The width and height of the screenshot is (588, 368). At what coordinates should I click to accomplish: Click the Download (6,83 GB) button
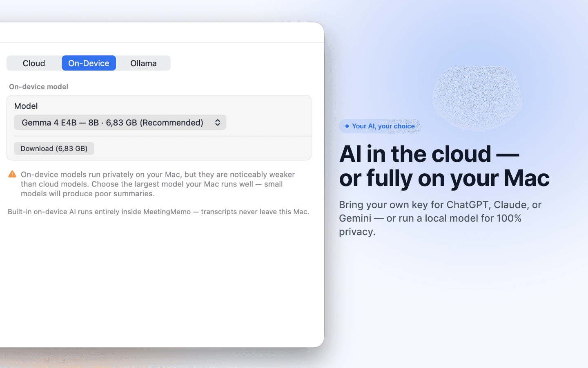54,148
